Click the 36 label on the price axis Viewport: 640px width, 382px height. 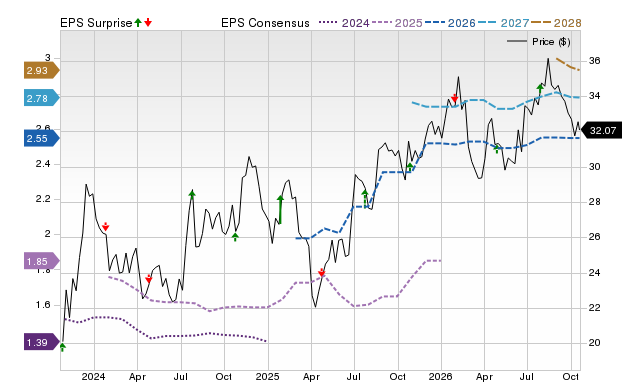[594, 61]
